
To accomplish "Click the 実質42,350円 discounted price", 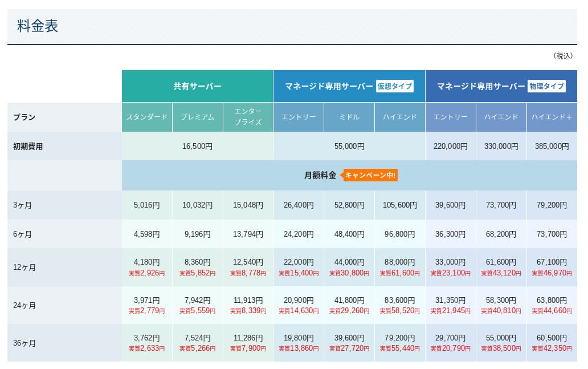I will point(552,348).
